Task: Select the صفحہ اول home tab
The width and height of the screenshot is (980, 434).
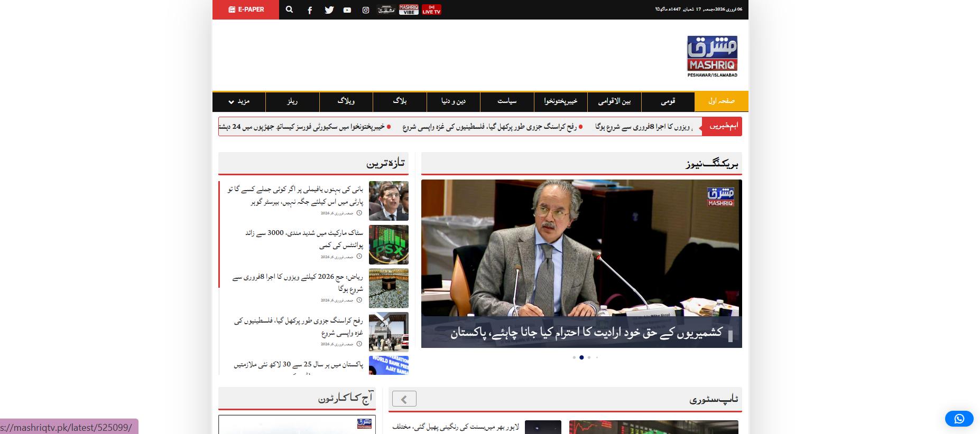Action: pos(722,101)
